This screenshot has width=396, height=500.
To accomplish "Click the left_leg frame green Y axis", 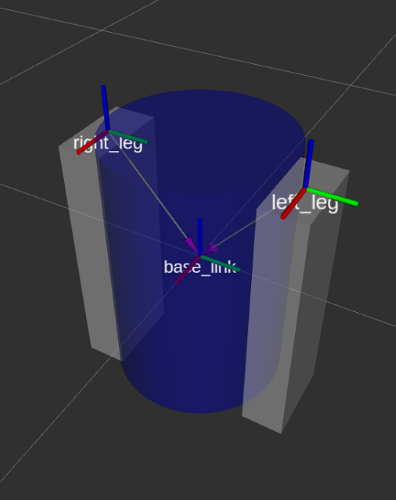I will [332, 196].
